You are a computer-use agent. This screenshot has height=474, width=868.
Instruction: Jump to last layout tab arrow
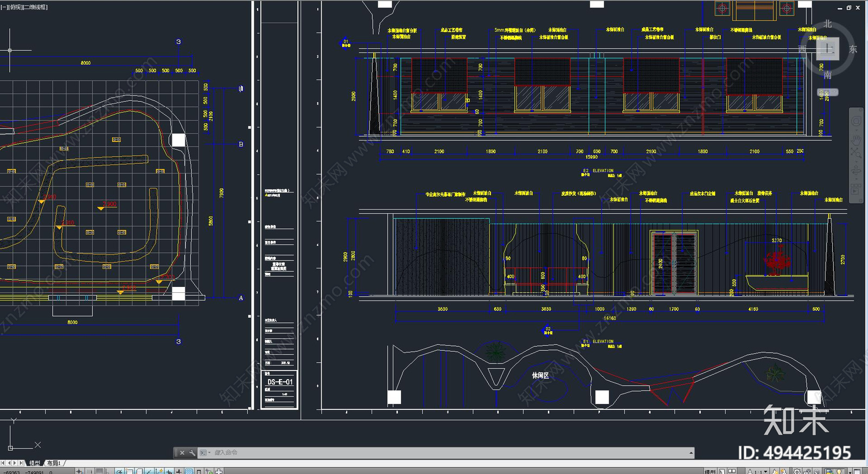[x=21, y=463]
